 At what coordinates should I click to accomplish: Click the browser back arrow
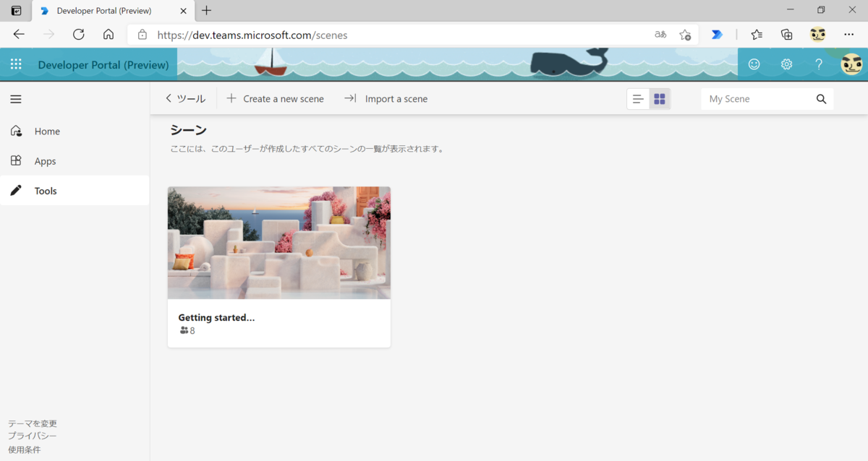tap(19, 34)
